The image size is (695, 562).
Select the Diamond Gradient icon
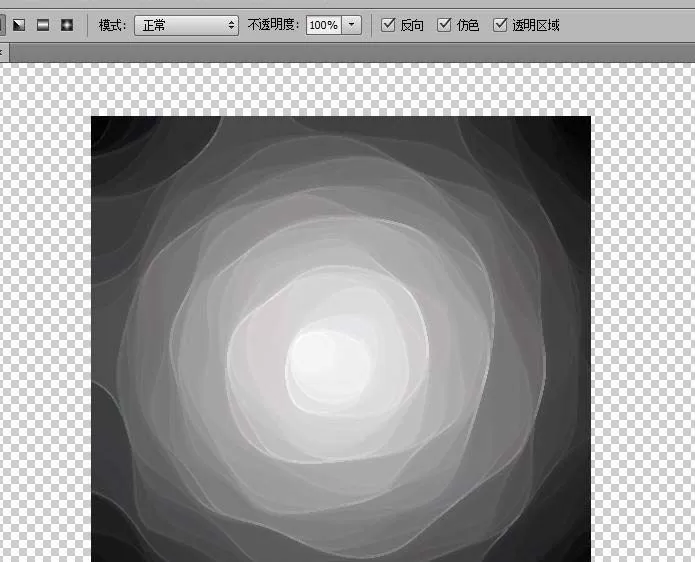tap(67, 25)
